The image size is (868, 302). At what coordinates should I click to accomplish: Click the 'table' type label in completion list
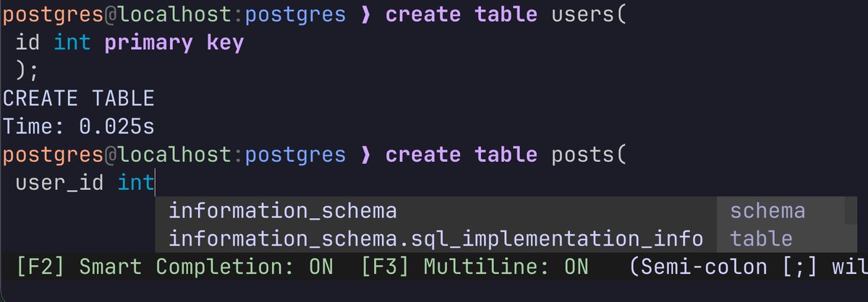tap(761, 238)
